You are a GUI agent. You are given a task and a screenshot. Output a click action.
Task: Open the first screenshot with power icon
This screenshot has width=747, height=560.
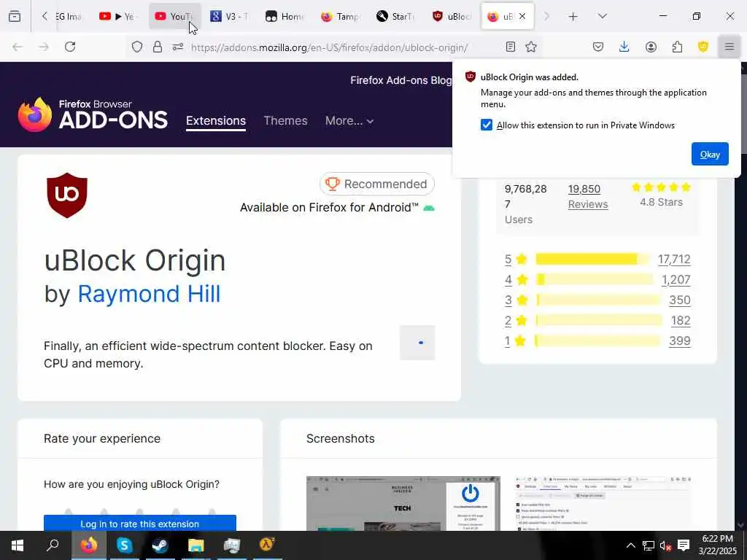(x=403, y=503)
